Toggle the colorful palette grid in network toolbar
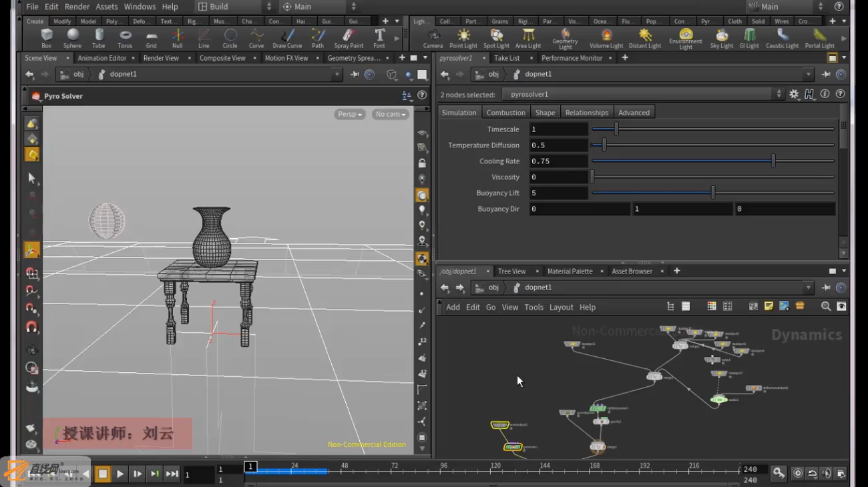 point(712,307)
